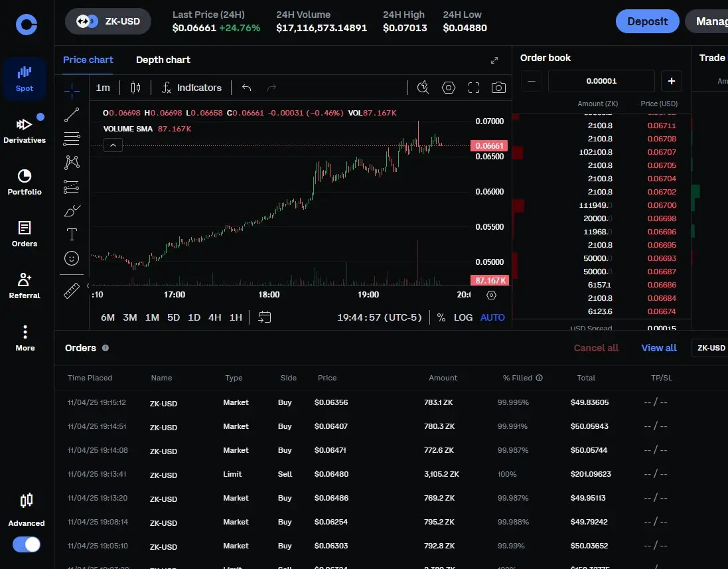The height and width of the screenshot is (569, 728).
Task: Decrease order book aggregation with minus
Action: coord(532,81)
